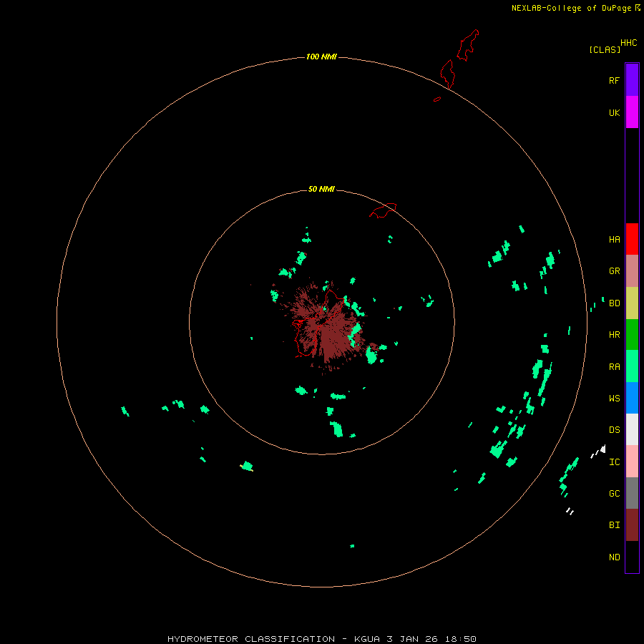Click the ND black color swatch
This screenshot has height=644, width=644.
tap(632, 557)
